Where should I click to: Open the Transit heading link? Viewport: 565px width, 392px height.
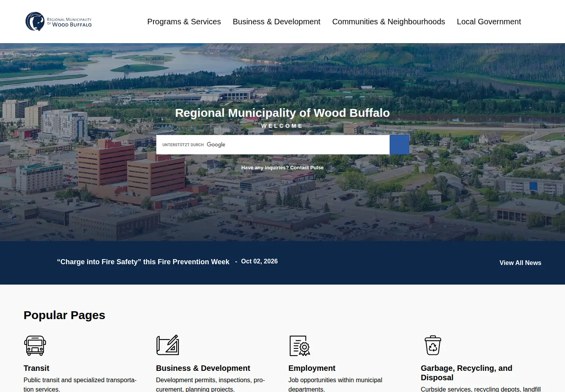(x=36, y=368)
